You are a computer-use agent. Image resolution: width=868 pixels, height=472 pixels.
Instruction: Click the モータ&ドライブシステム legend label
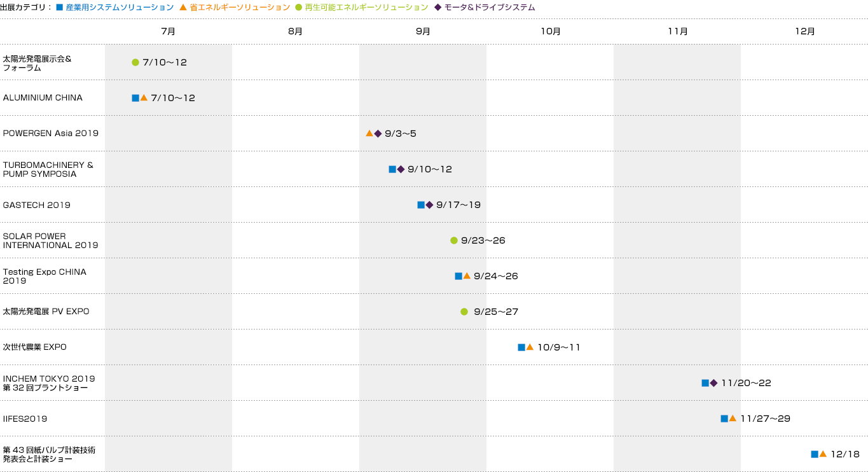(x=490, y=8)
